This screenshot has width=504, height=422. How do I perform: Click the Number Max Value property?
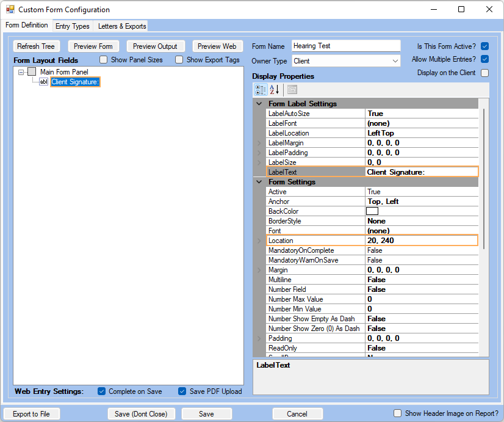pos(373,299)
